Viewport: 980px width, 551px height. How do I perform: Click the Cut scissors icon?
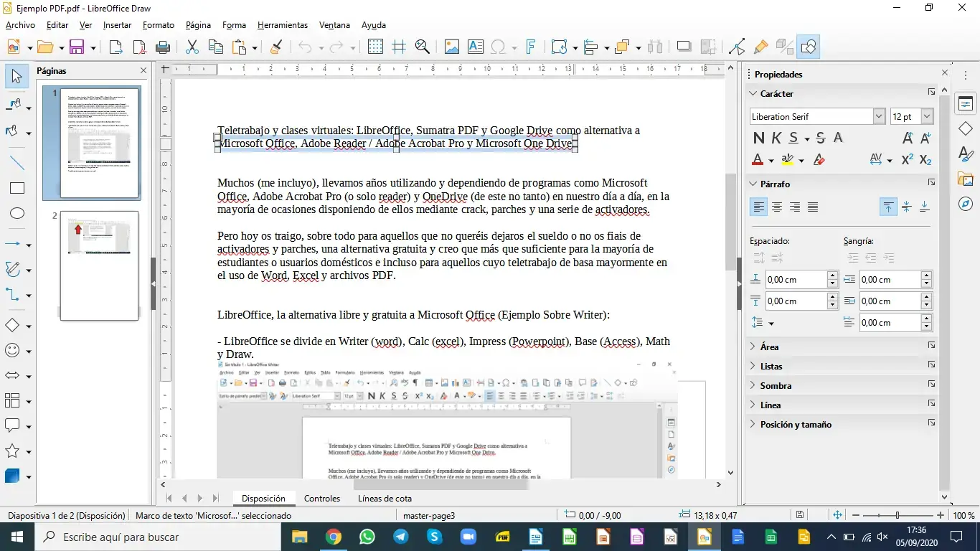coord(192,47)
